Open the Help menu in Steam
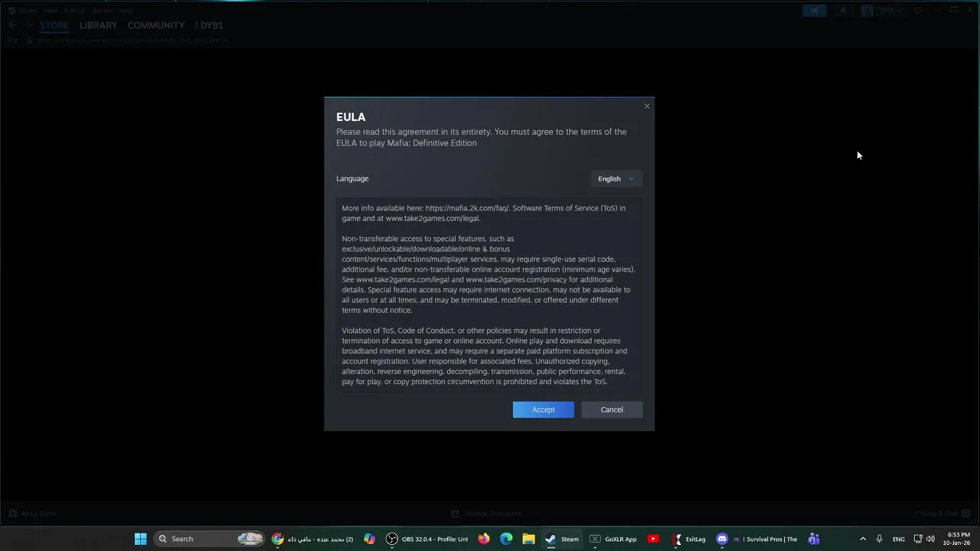The width and height of the screenshot is (980, 551). coord(126,11)
